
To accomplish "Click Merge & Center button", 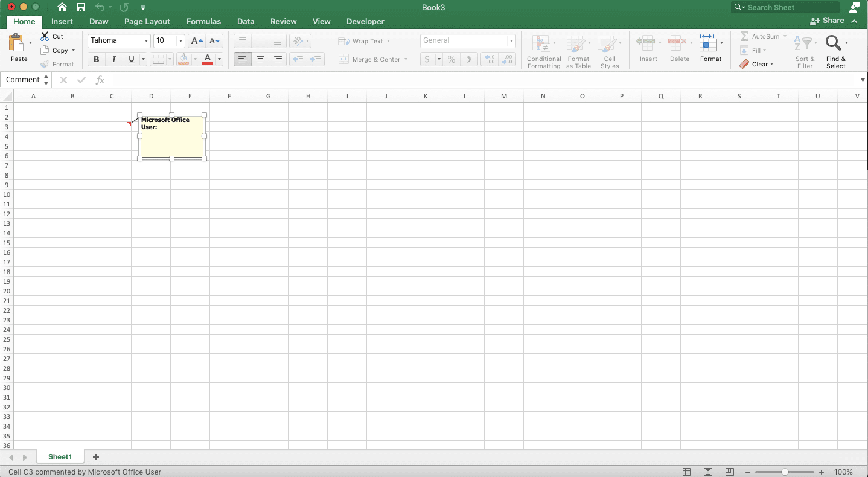I will tap(373, 59).
